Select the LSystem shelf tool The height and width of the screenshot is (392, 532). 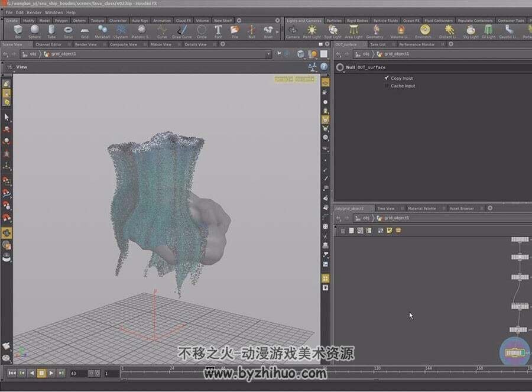121,31
